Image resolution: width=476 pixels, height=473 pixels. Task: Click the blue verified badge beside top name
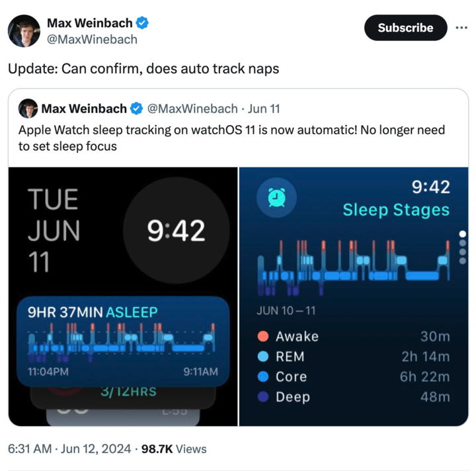click(x=142, y=22)
